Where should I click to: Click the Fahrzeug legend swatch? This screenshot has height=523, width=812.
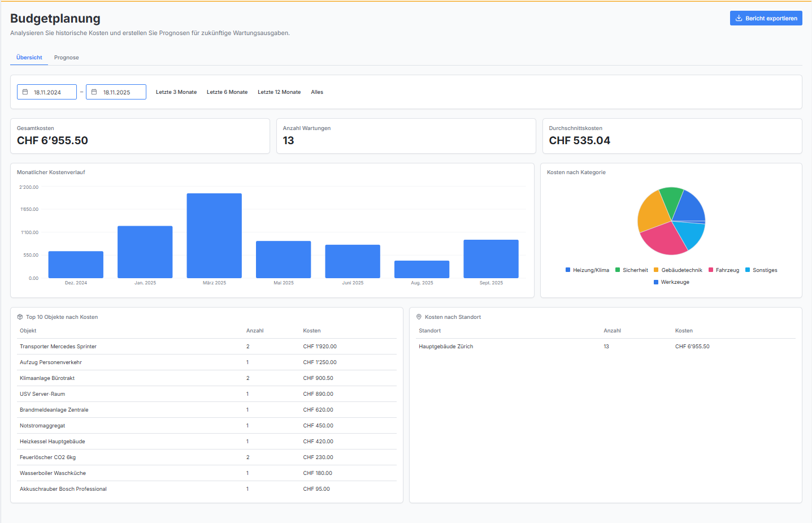pos(711,270)
